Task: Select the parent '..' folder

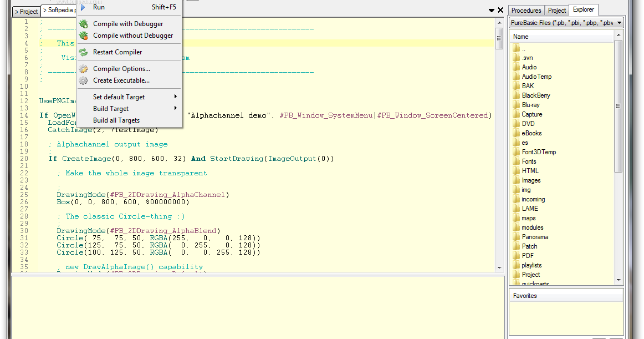Action: pos(523,48)
